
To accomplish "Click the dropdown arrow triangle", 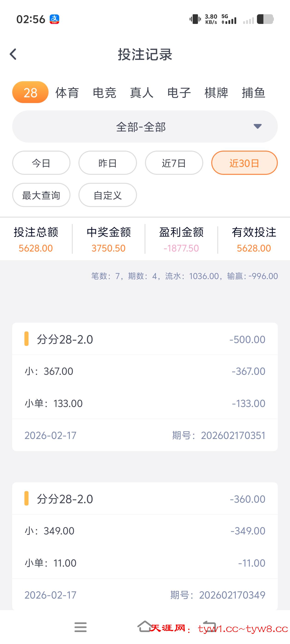I will coord(258,126).
